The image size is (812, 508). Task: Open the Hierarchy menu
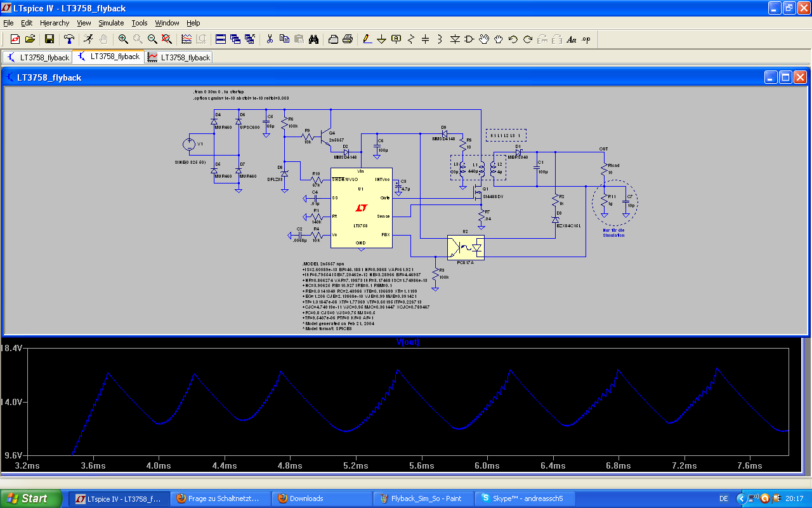pos(55,23)
